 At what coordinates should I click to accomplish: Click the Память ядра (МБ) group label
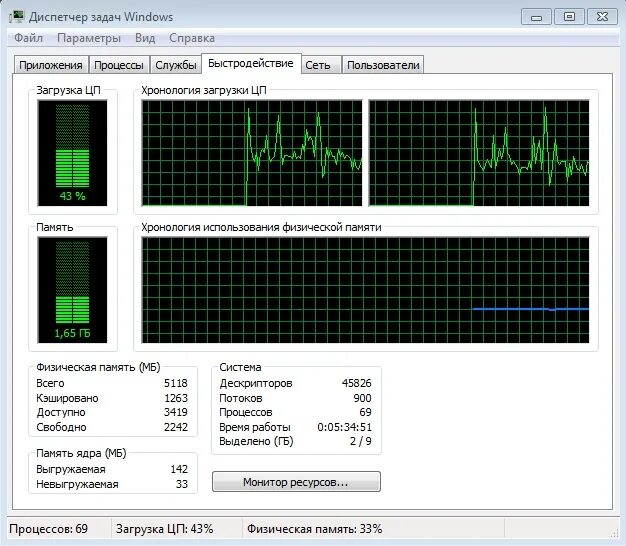click(x=81, y=453)
